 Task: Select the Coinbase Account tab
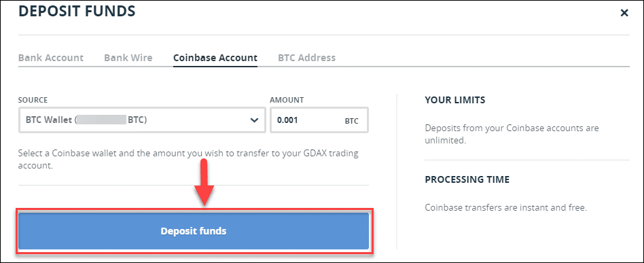(x=215, y=58)
